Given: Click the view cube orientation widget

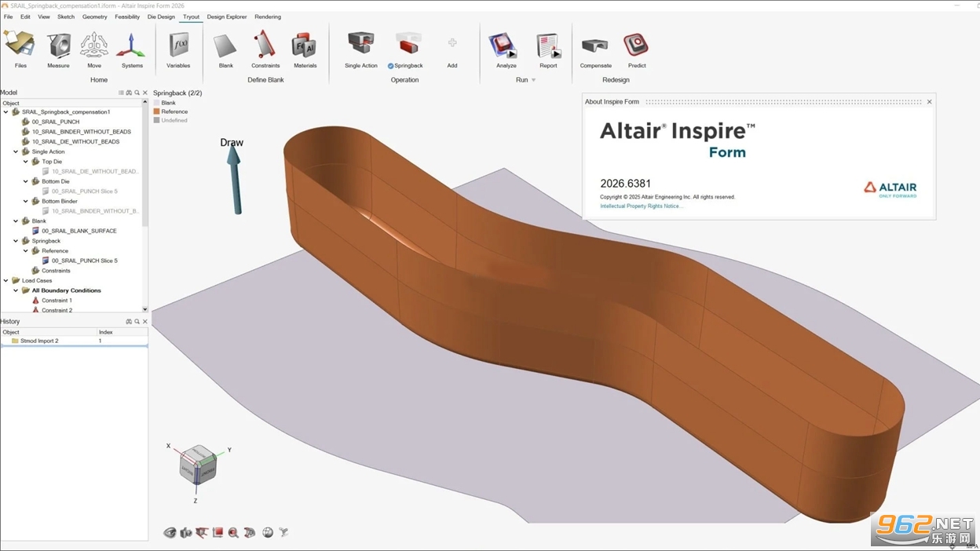Looking at the screenshot, I should pyautogui.click(x=197, y=465).
